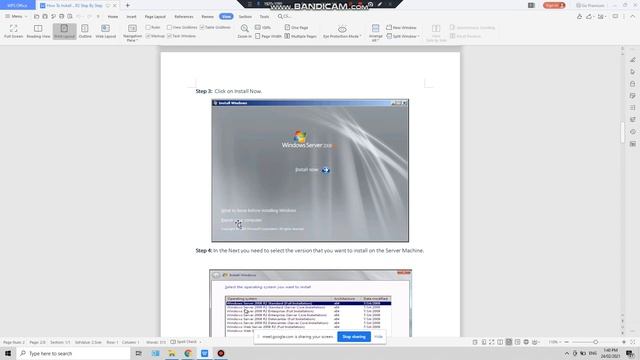Select Print Layout view
640x360 pixels.
pos(64,31)
